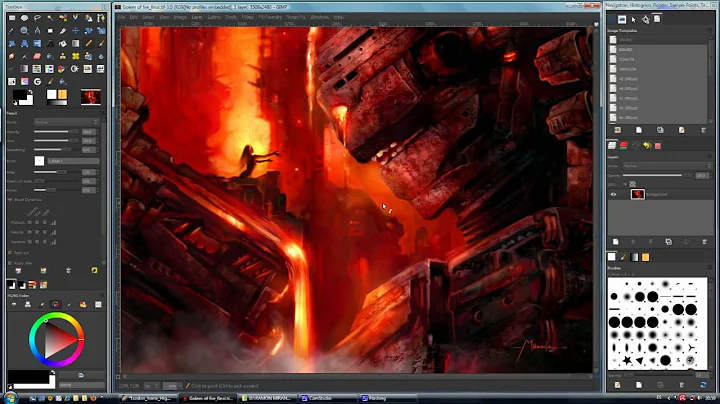Open Layers panel configure menu button
Viewport: 720px width, 404px height.
(x=709, y=157)
